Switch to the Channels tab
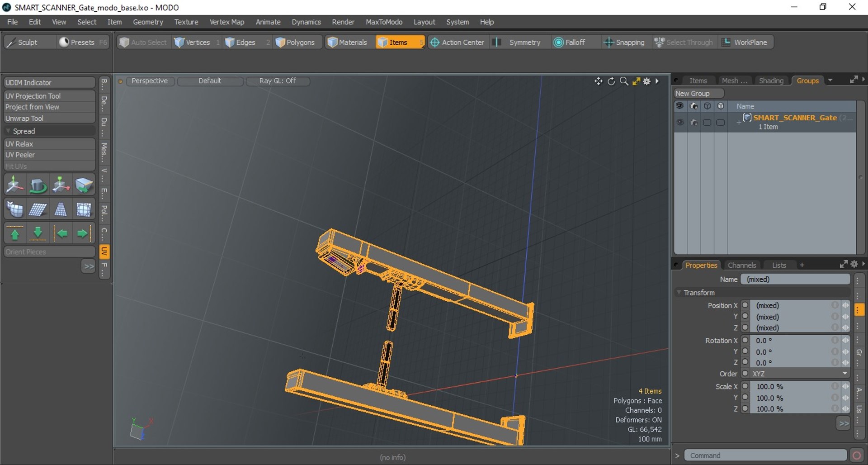This screenshot has height=465, width=868. coord(742,265)
